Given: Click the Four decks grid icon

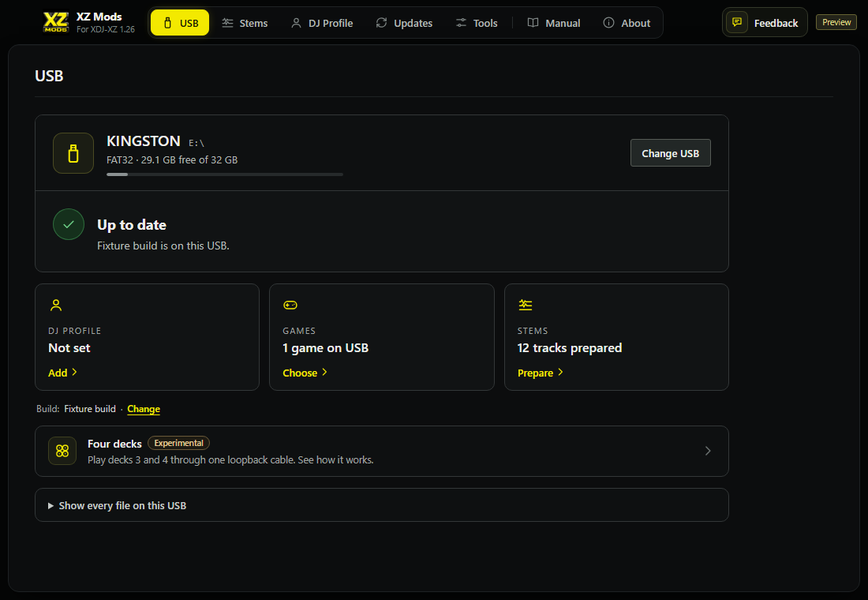Looking at the screenshot, I should point(62,451).
